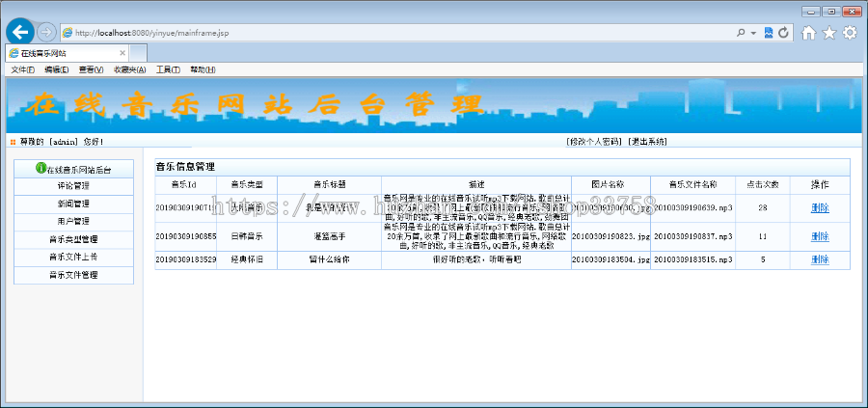The width and height of the screenshot is (868, 408).
Task: Click the click count 11 cell
Action: pos(763,236)
